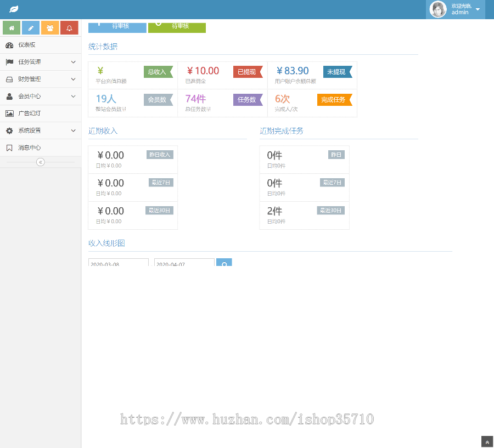The image size is (494, 448).
Task: Click the search button by date range
Action: pyautogui.click(x=224, y=262)
